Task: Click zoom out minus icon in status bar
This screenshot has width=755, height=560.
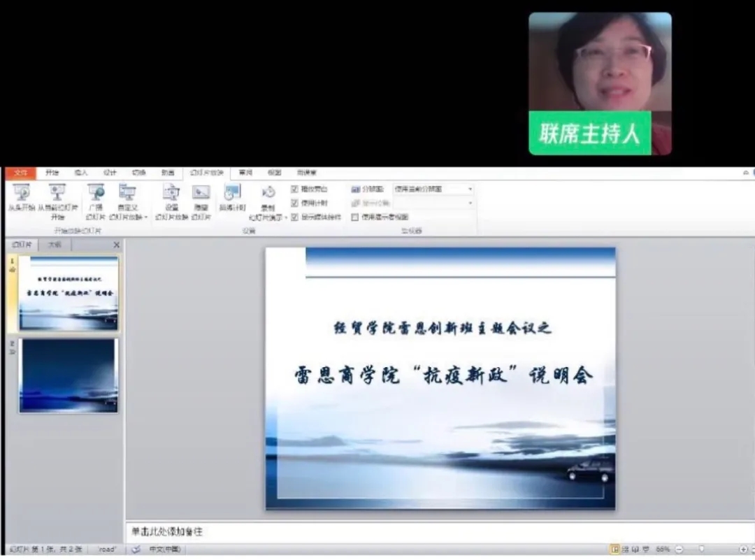Action: [x=677, y=550]
